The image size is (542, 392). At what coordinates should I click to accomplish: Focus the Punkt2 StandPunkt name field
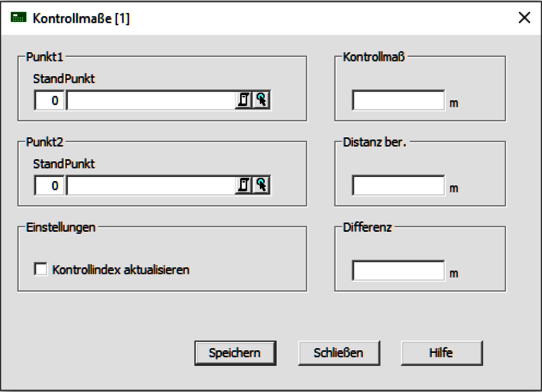(151, 186)
